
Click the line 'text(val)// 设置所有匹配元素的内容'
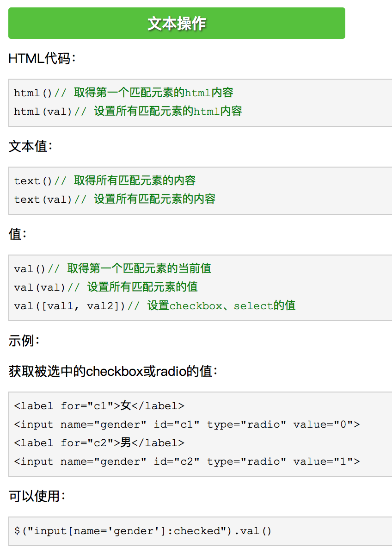pyautogui.click(x=115, y=199)
